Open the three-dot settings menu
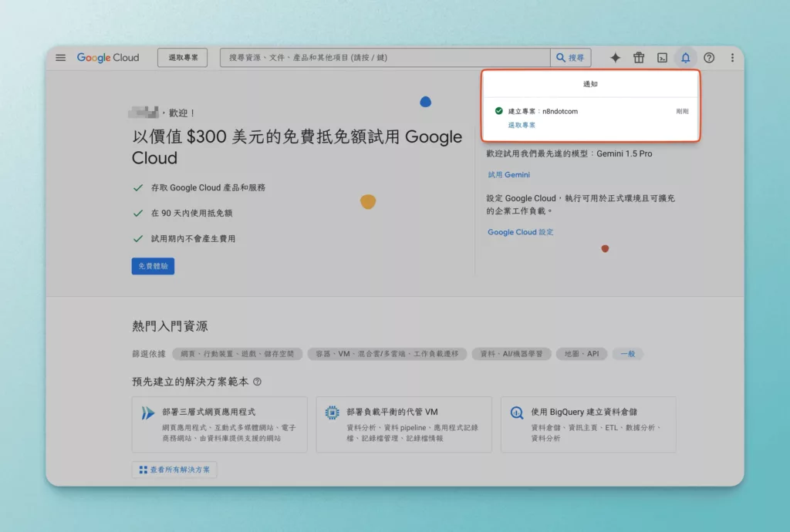Screen dimensions: 790x532 coord(732,58)
